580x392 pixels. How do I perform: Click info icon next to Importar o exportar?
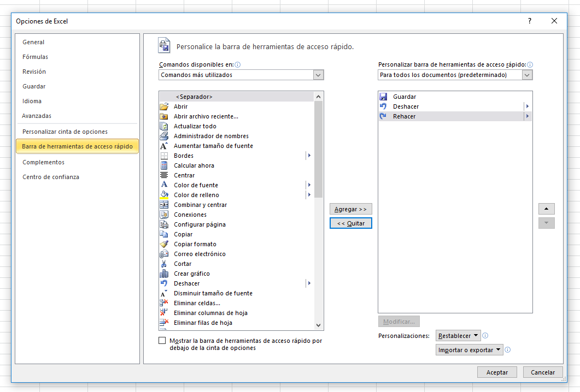(507, 349)
